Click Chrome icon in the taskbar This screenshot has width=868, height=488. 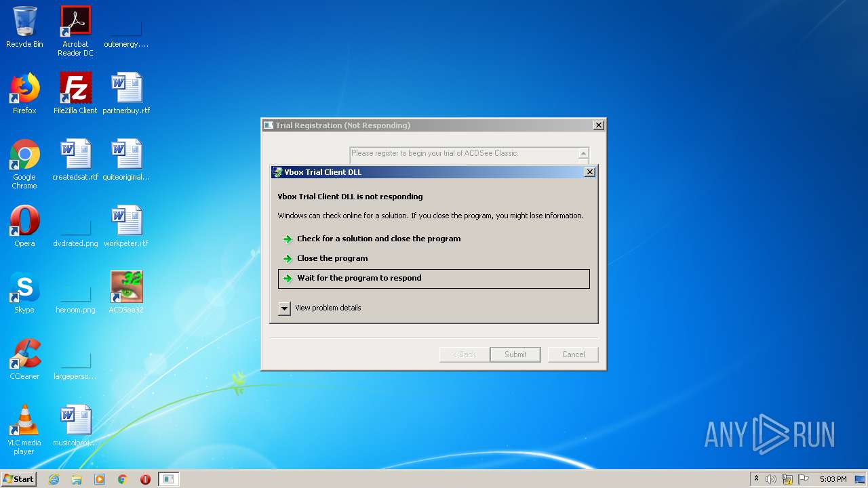click(x=123, y=479)
